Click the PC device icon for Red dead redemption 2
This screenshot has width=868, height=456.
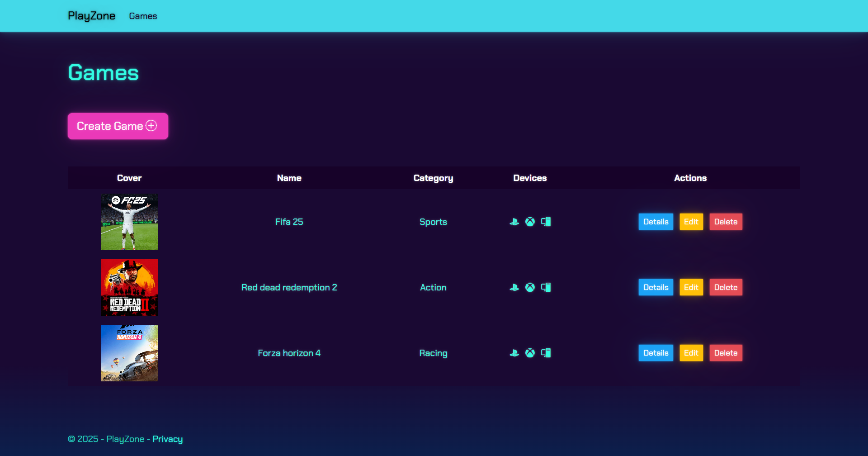[x=546, y=287]
